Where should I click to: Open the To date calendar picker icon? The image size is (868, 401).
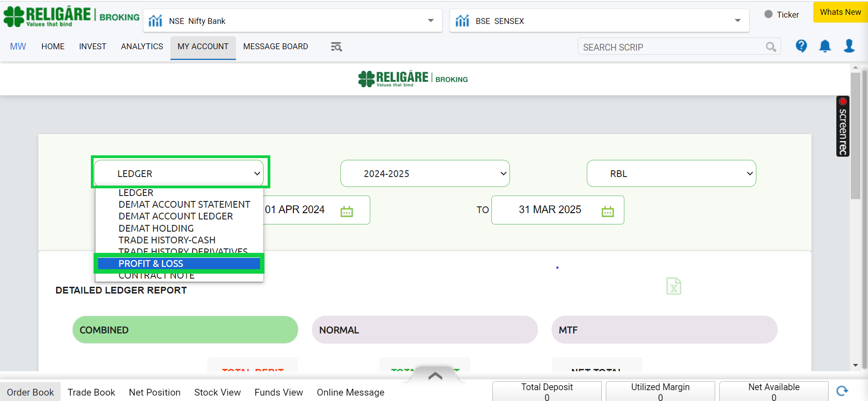(x=608, y=211)
